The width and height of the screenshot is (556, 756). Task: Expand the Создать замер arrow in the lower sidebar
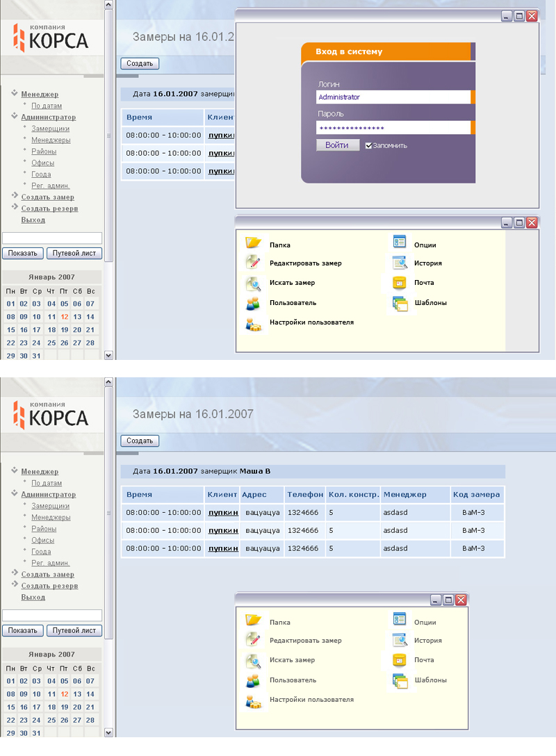[15, 573]
